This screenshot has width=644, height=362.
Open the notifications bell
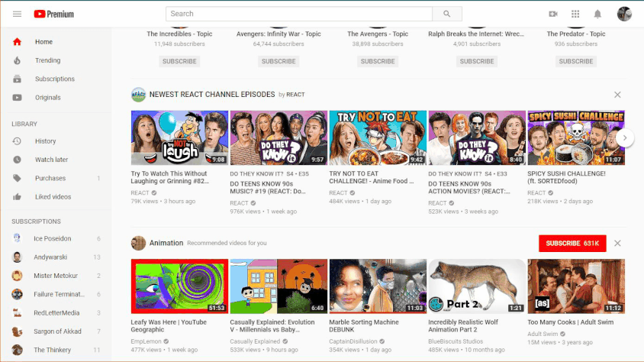[597, 14]
